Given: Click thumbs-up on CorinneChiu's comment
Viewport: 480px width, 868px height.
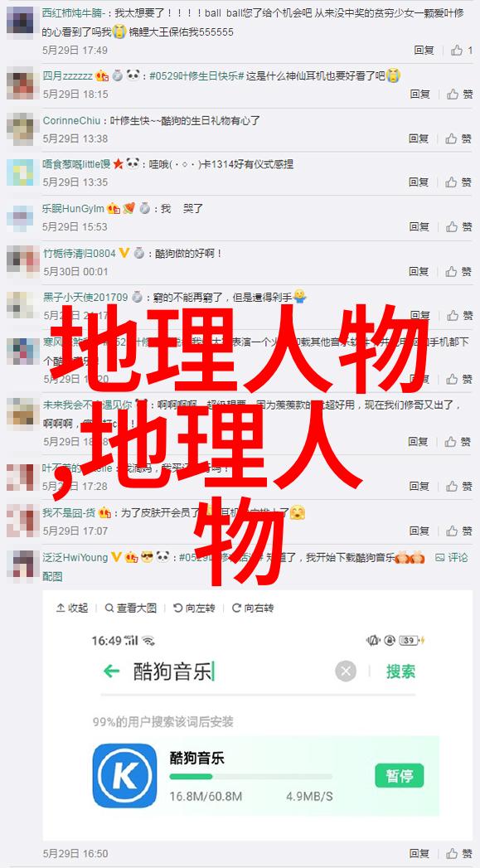Looking at the screenshot, I should click(459, 138).
